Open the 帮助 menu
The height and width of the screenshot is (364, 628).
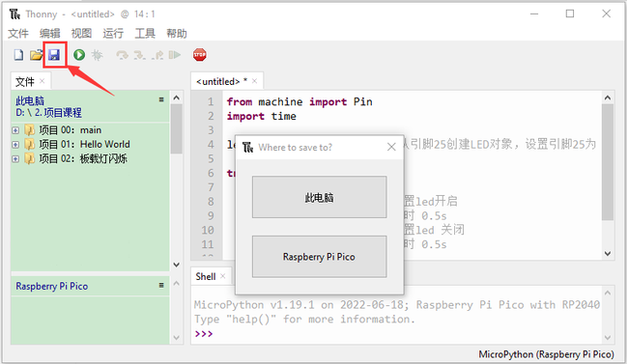click(x=177, y=33)
